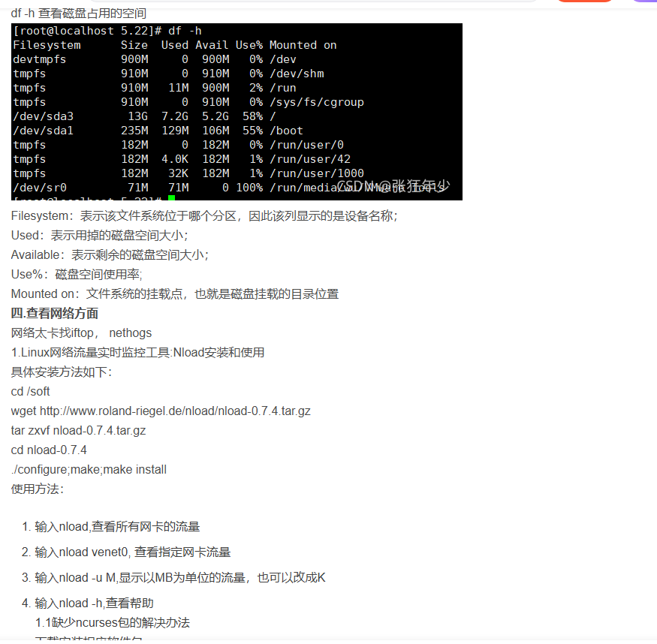The image size is (657, 644).
Task: Open the df -h terminal screenshot image
Action: coord(237,112)
